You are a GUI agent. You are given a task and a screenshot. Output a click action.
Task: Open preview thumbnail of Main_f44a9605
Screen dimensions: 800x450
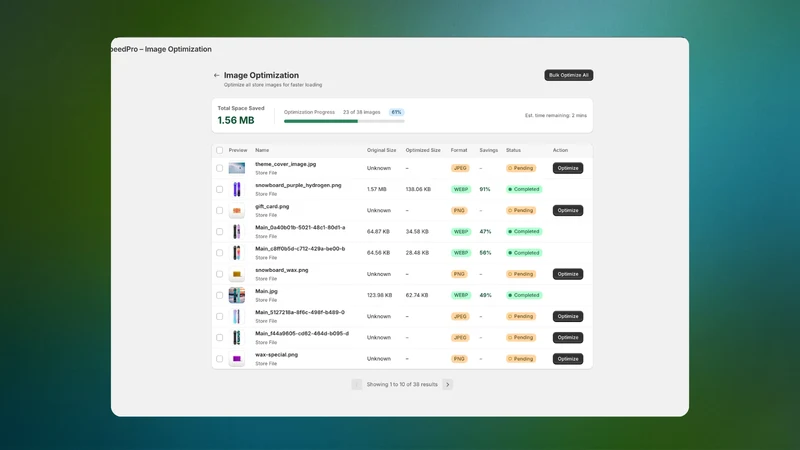tap(237, 337)
